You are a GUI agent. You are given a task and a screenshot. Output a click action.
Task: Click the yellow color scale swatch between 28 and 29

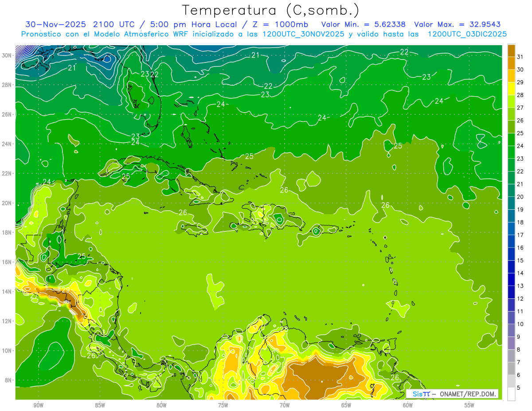[x=511, y=89]
